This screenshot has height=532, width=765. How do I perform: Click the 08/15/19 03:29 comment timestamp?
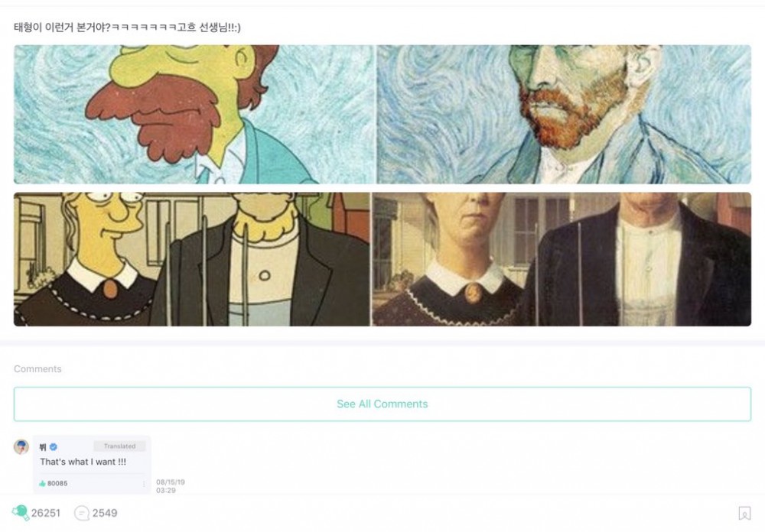coord(171,486)
